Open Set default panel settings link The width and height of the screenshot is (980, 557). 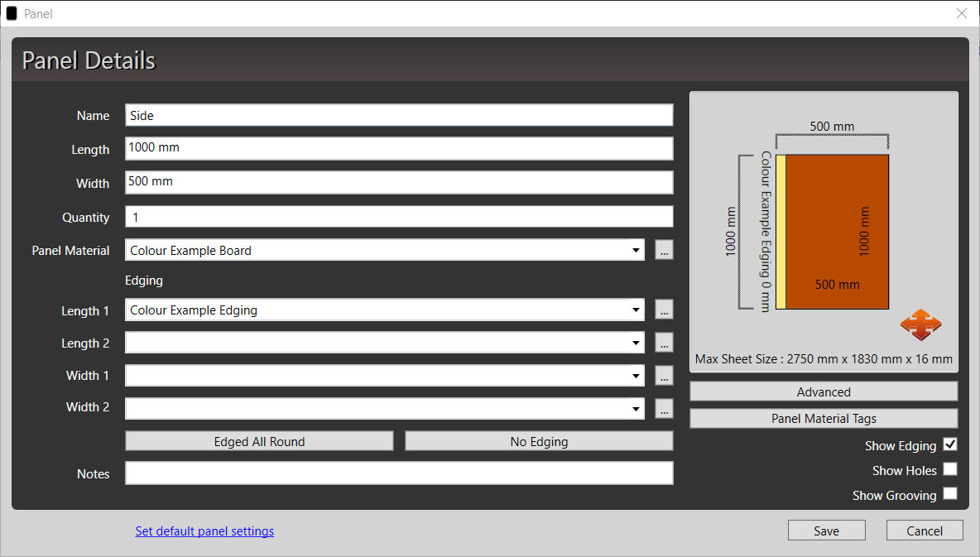204,531
